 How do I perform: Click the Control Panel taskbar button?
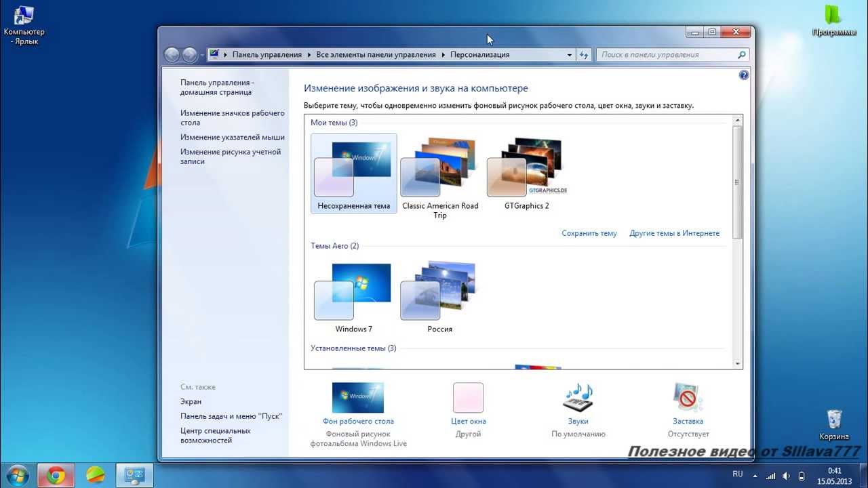(136, 475)
